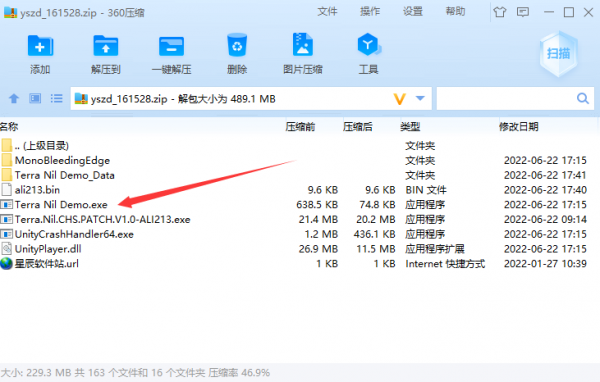The height and width of the screenshot is (382, 600).
Task: Click the globe icon of 星辰软件站.url
Action: pos(7,263)
